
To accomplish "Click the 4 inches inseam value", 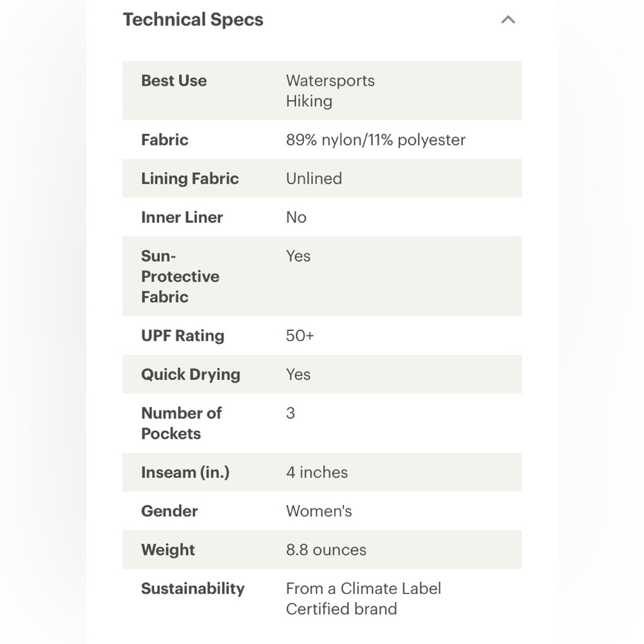I will click(x=317, y=472).
